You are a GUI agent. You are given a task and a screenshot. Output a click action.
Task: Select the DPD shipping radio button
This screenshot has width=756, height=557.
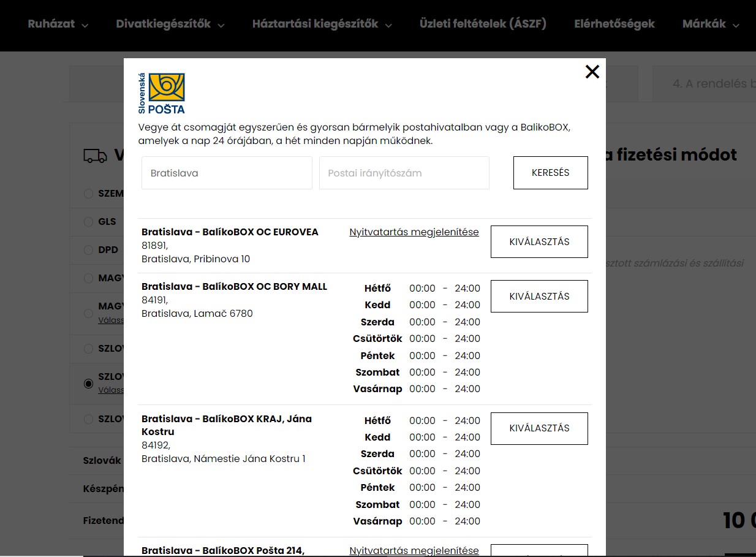tap(88, 250)
